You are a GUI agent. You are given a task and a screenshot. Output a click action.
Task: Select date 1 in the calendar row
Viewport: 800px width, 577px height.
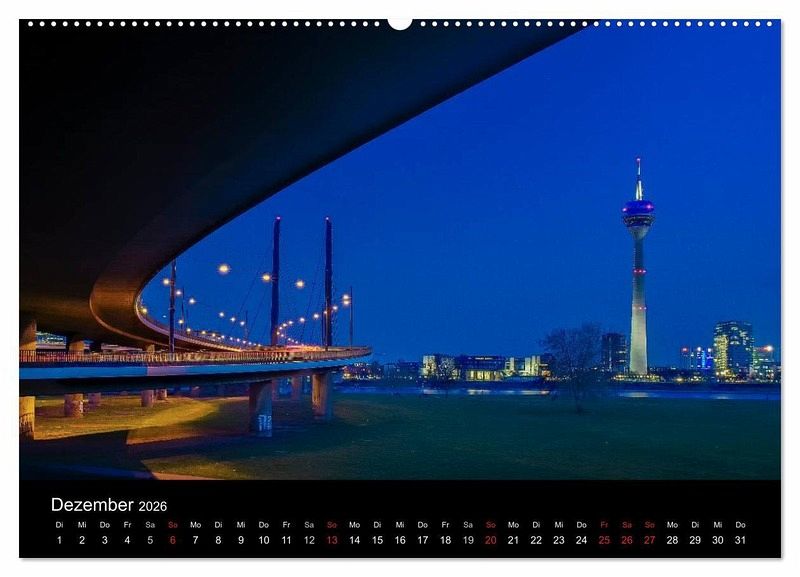click(59, 540)
